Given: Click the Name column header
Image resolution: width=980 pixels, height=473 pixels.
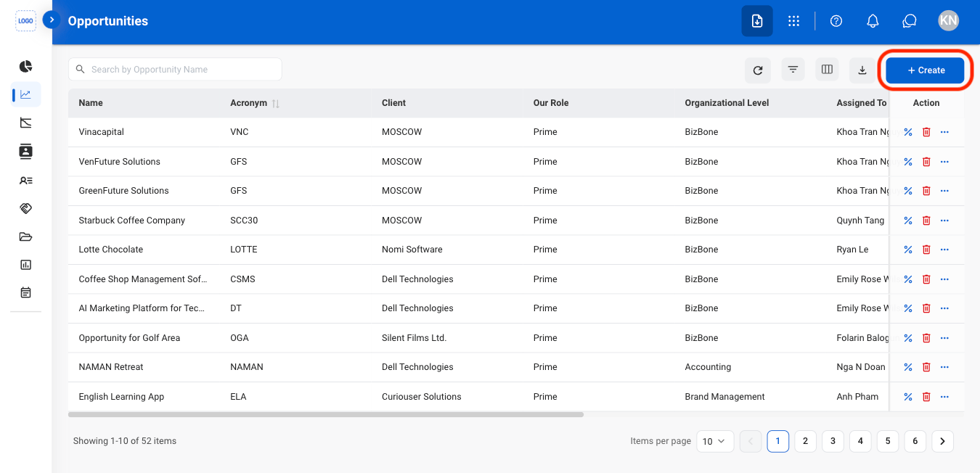Looking at the screenshot, I should pyautogui.click(x=91, y=103).
